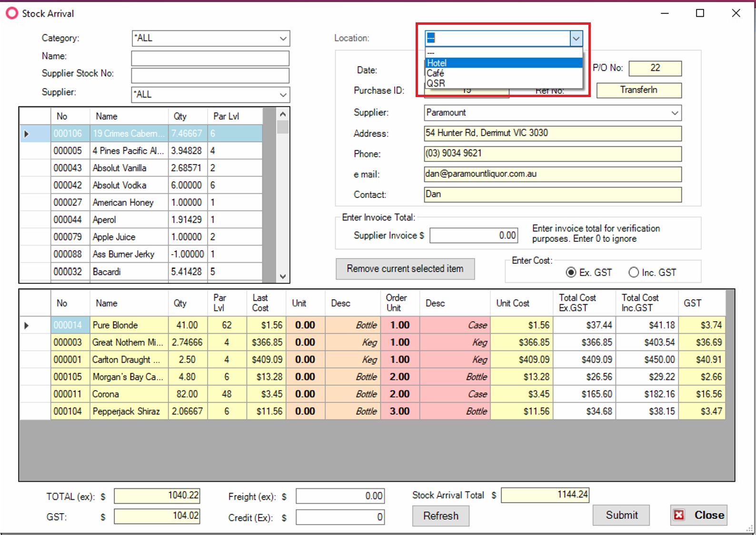The height and width of the screenshot is (535, 756).
Task: Click the Submit button
Action: tap(621, 515)
